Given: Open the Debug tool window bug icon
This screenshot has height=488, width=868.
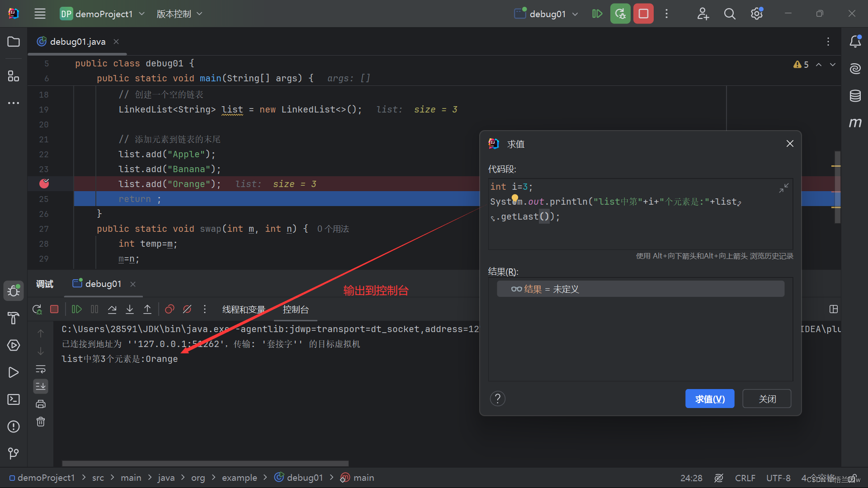Looking at the screenshot, I should [14, 291].
